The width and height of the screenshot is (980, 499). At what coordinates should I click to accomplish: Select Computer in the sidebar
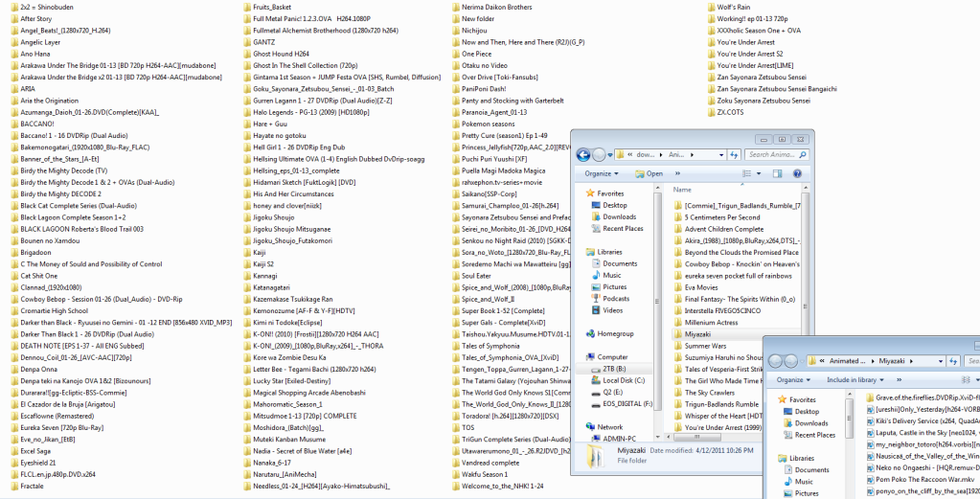click(x=606, y=357)
